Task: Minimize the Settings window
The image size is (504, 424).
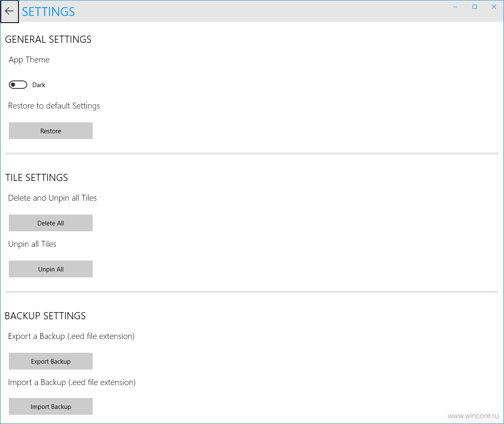Action: pyautogui.click(x=455, y=7)
